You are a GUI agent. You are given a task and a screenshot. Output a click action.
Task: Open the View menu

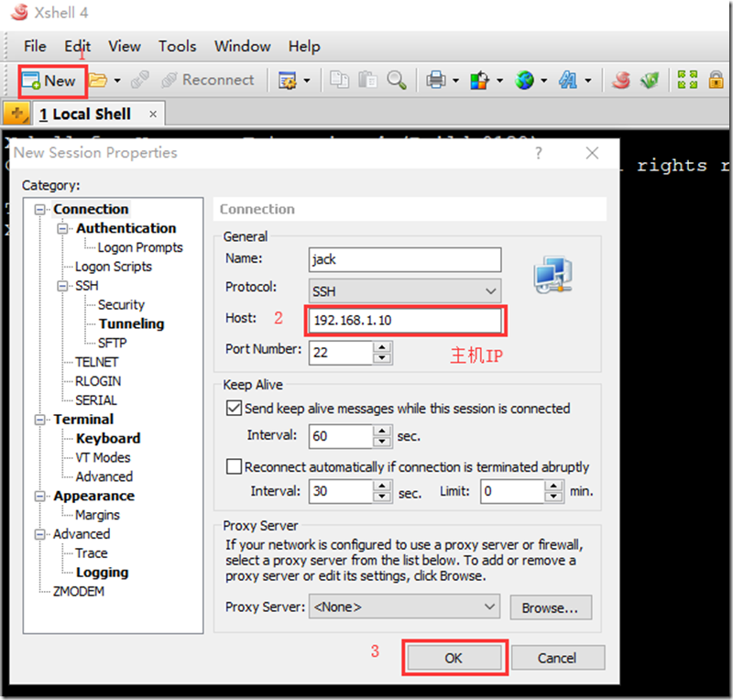pyautogui.click(x=125, y=47)
